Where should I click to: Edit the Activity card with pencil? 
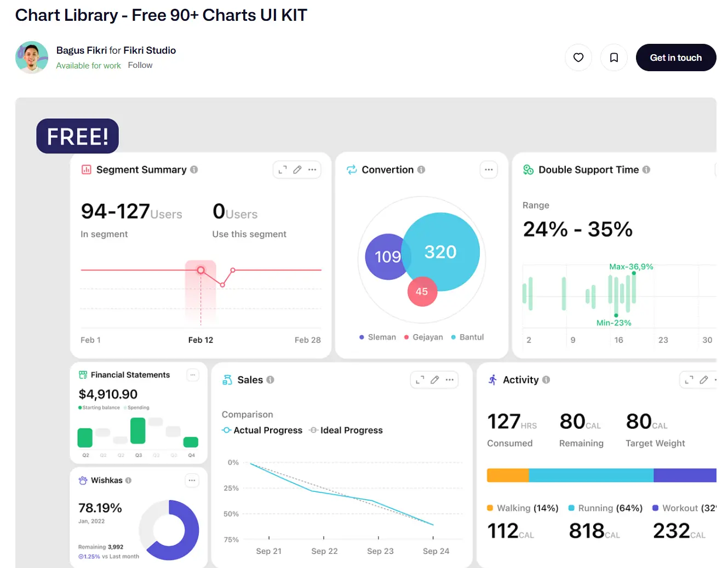[704, 380]
